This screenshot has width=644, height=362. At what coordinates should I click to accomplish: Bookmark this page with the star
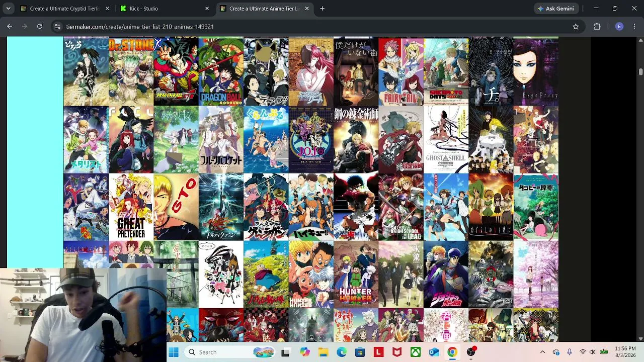coord(576,27)
